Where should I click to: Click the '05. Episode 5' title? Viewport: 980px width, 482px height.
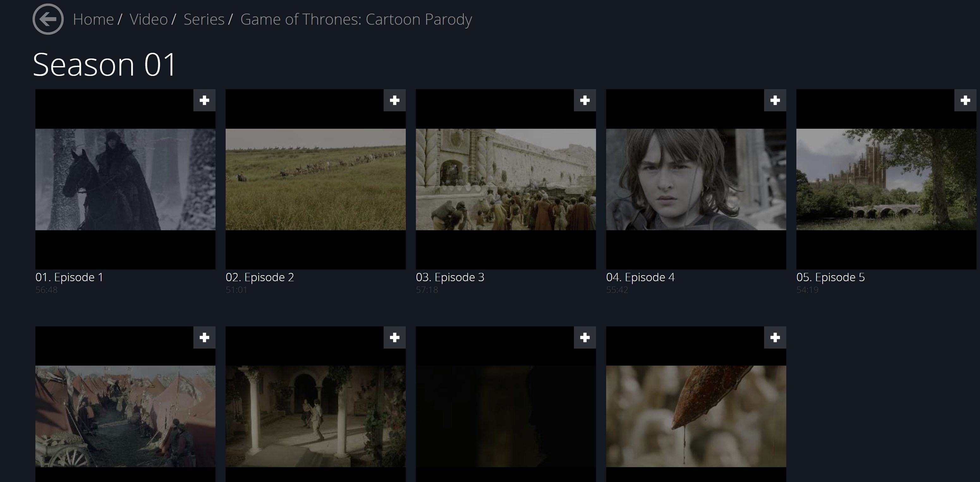831,277
